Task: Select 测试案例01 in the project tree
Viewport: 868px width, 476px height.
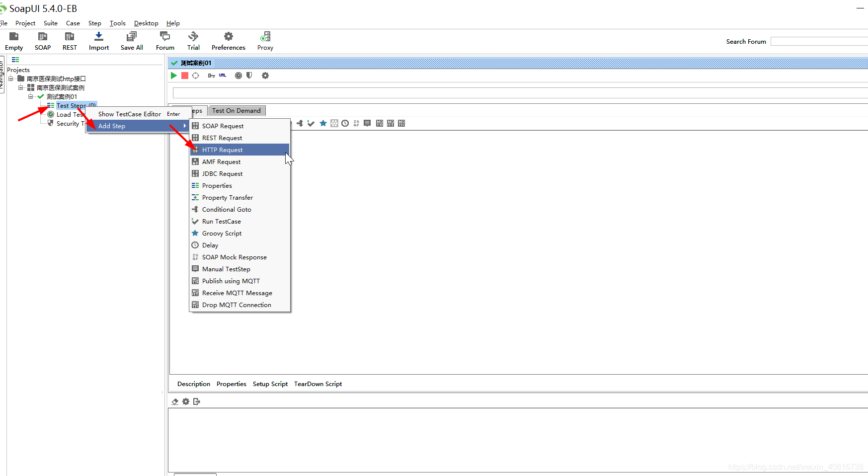Action: tap(62, 96)
